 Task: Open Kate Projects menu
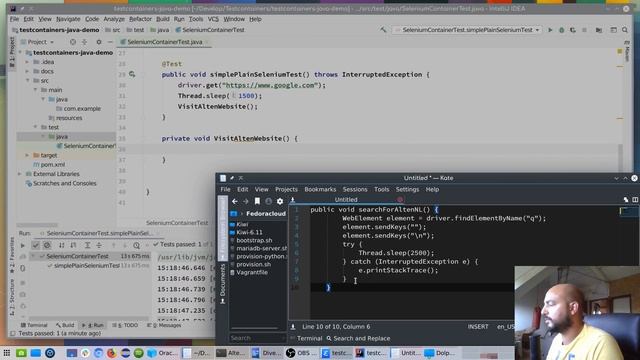(286, 189)
